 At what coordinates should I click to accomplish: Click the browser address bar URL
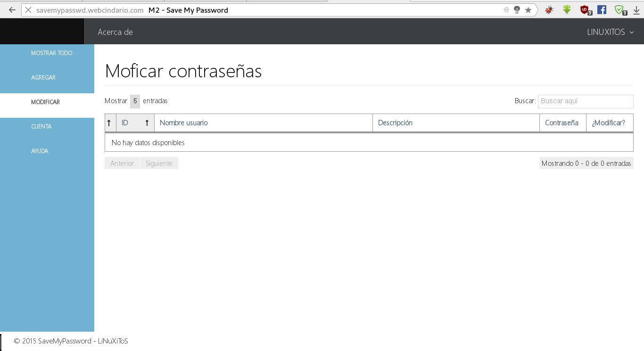point(90,10)
